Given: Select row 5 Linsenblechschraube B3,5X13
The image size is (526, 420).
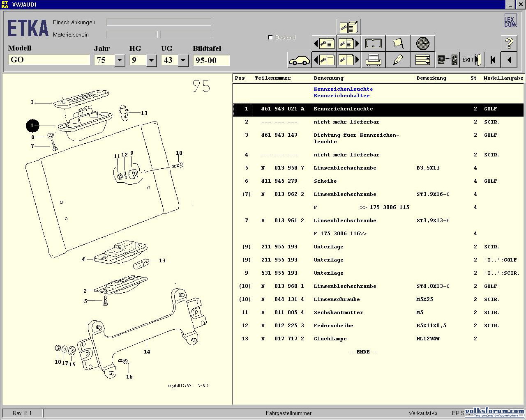Looking at the screenshot, I should [378, 168].
